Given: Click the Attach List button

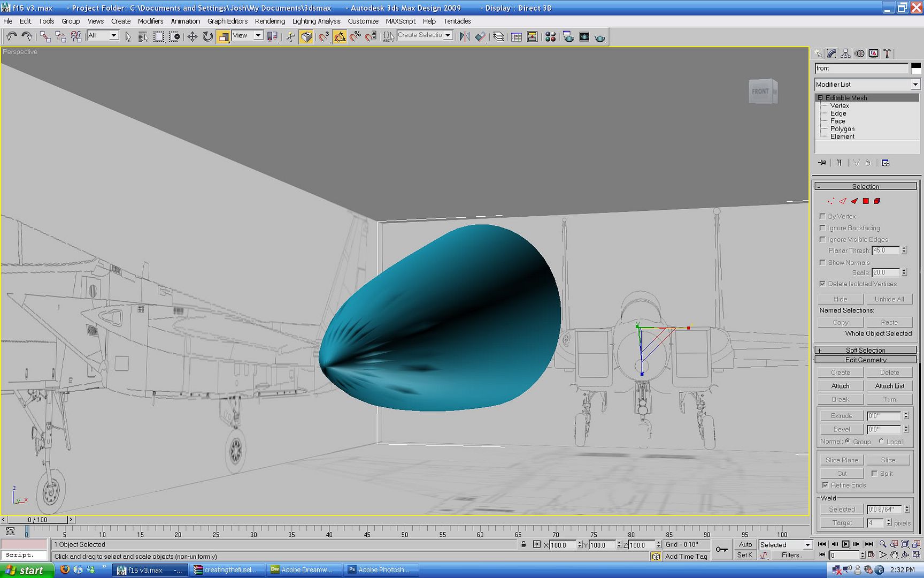Looking at the screenshot, I should pyautogui.click(x=889, y=386).
